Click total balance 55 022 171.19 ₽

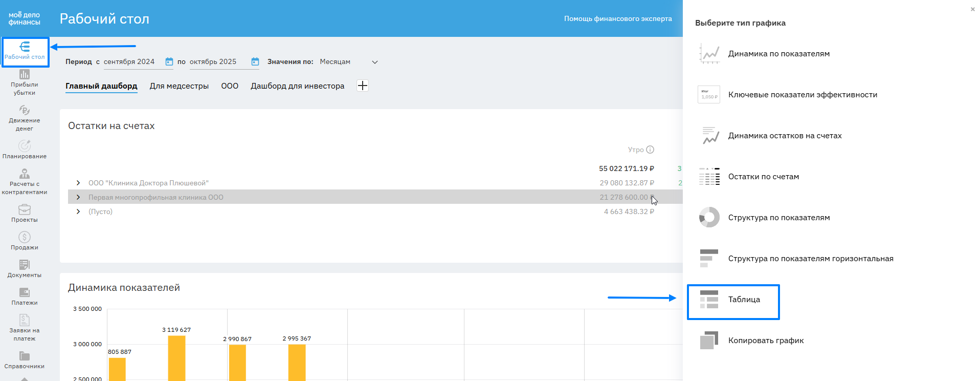coord(627,168)
